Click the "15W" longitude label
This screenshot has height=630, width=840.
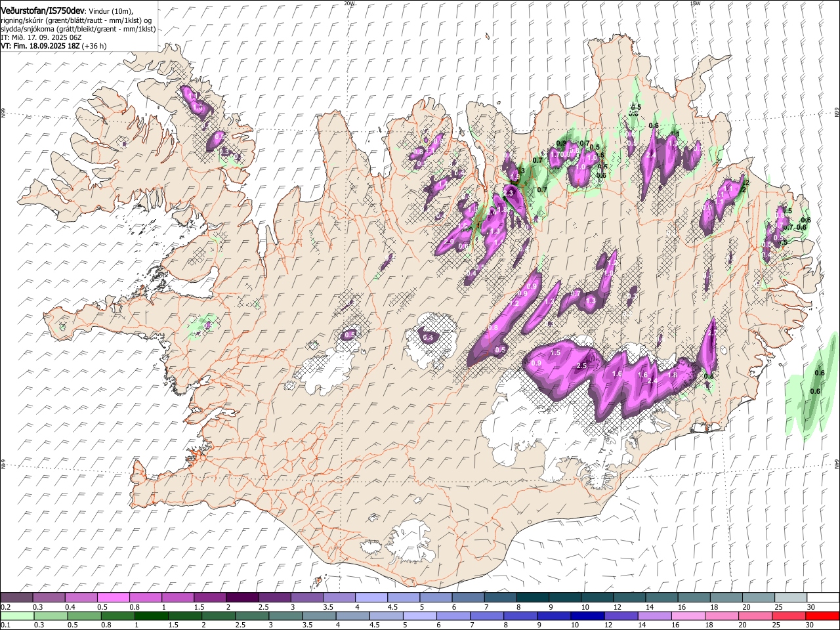click(695, 3)
